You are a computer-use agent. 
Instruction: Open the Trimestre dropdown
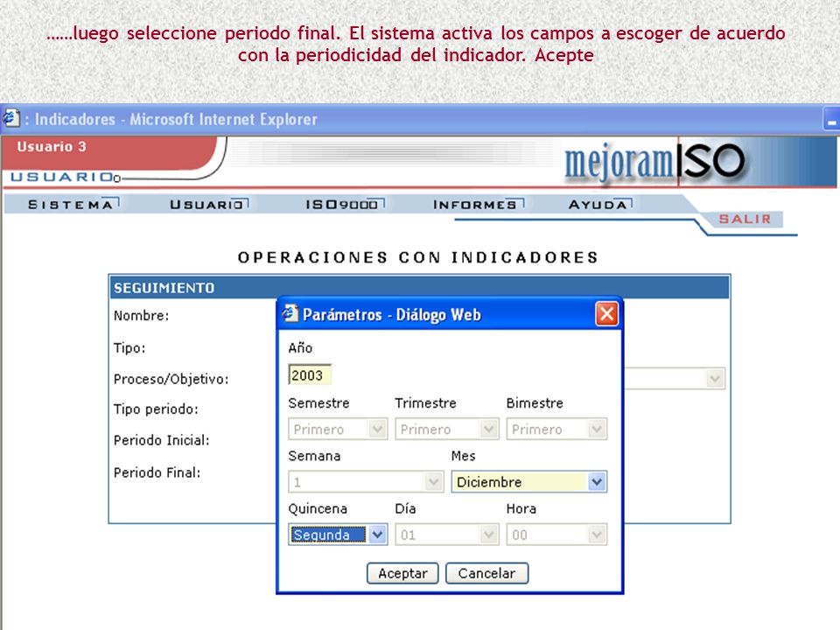tap(447, 429)
